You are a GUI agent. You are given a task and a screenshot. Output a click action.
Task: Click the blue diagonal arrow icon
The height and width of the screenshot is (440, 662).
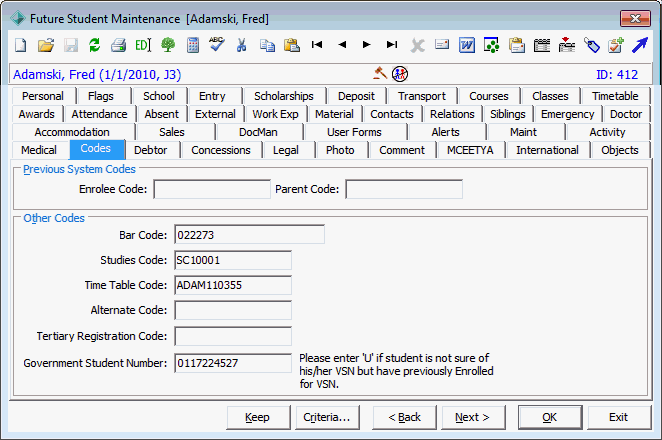[x=640, y=45]
